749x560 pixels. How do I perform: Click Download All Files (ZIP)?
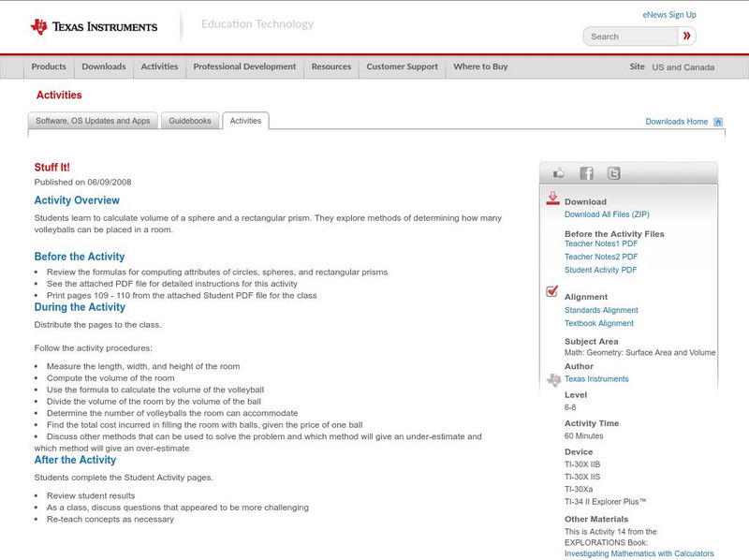coord(607,214)
